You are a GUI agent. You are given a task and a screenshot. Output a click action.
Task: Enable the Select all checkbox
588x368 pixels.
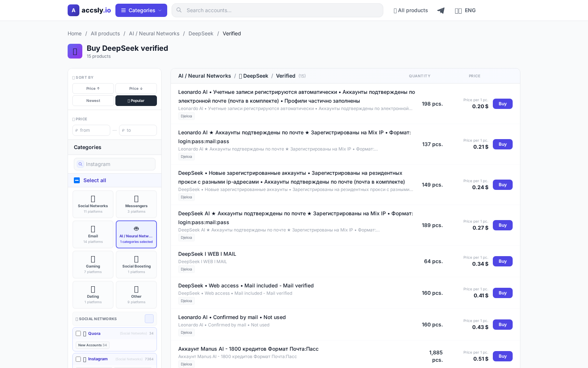coord(77,180)
